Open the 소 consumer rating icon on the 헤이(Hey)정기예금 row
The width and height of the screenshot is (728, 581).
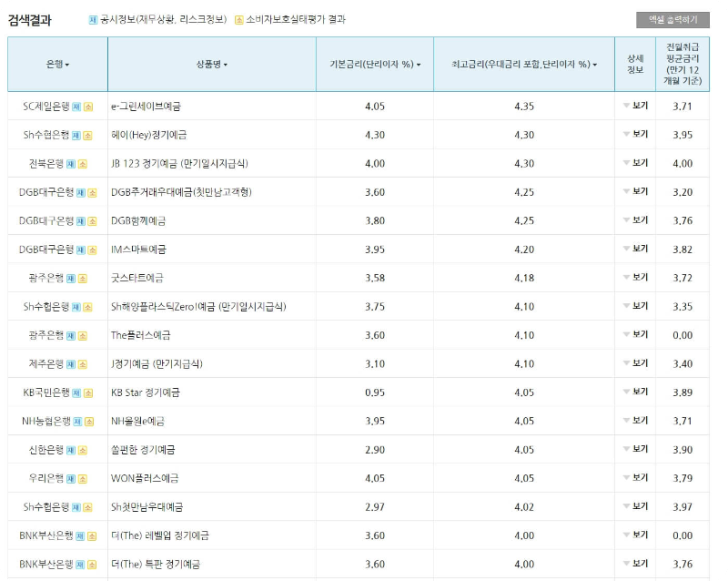coord(87,136)
